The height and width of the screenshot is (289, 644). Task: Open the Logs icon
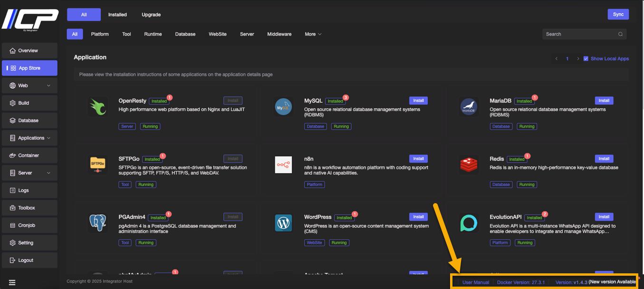pos(12,190)
